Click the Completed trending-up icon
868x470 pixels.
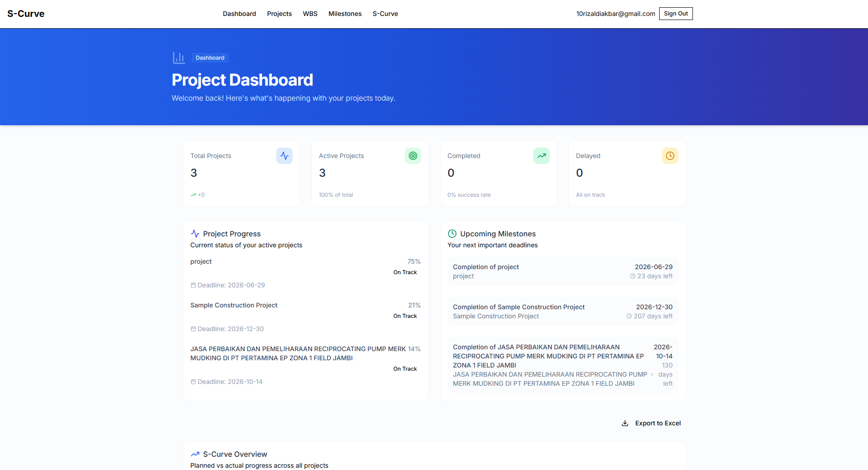point(542,156)
